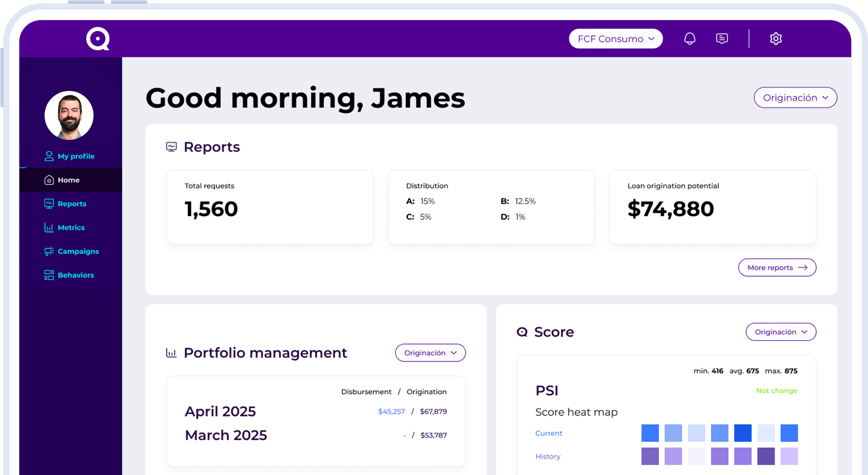Click the arrow in More reports
The height and width of the screenshot is (475, 868).
tap(802, 267)
